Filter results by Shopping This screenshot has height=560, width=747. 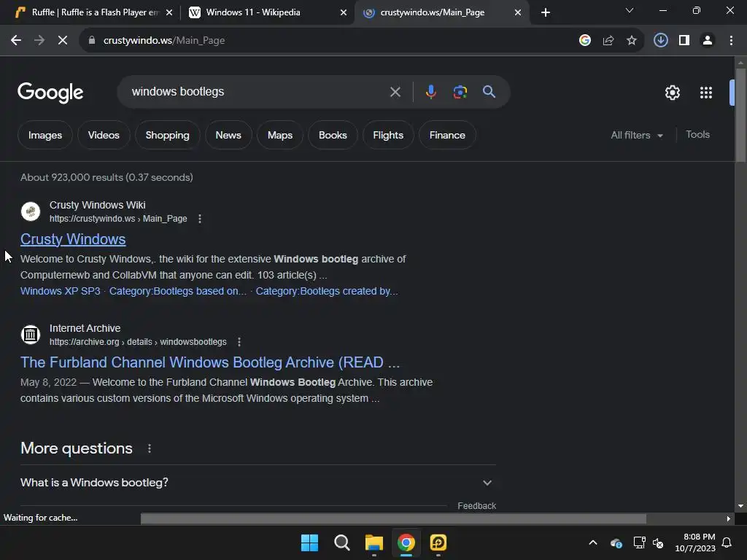(167, 135)
